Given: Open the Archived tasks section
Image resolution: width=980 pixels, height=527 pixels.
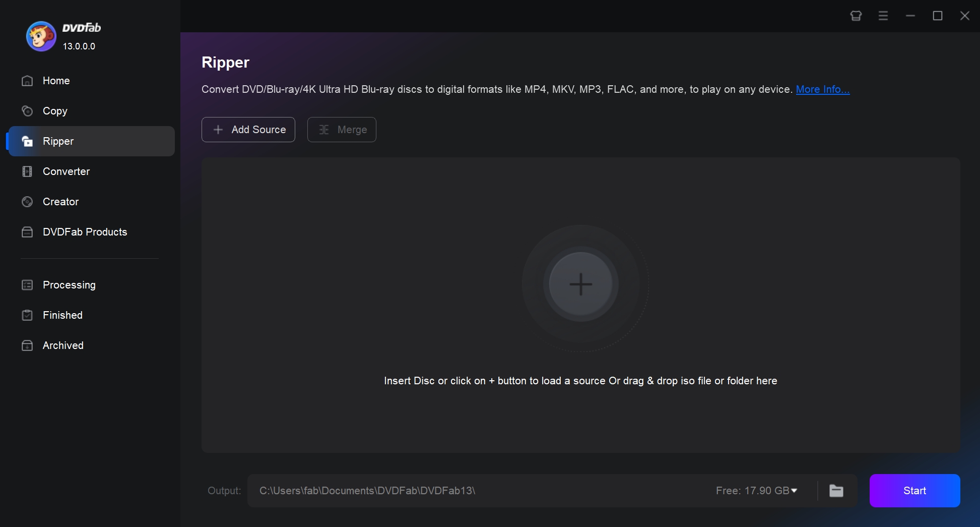Looking at the screenshot, I should (62, 345).
